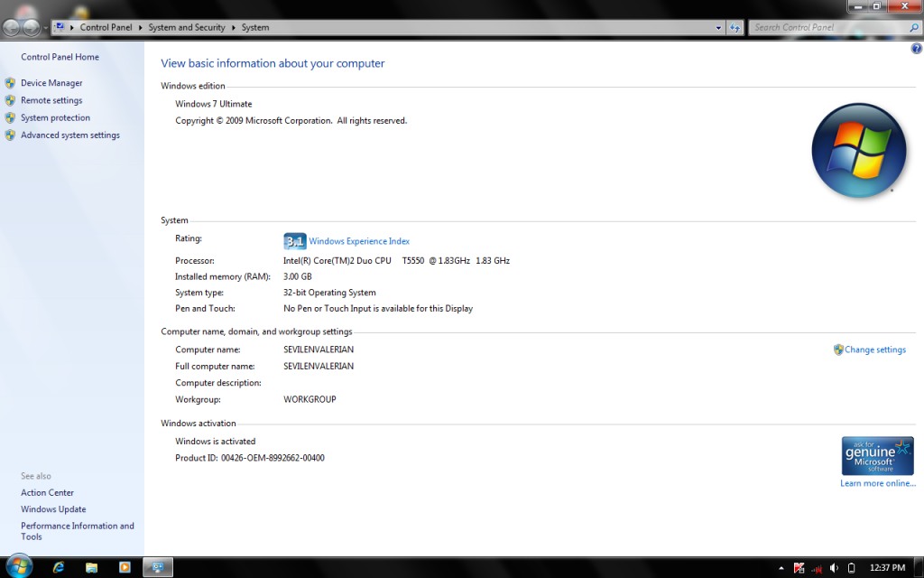This screenshot has width=924, height=578.
Task: Open the Learn more online link
Action: click(x=878, y=483)
